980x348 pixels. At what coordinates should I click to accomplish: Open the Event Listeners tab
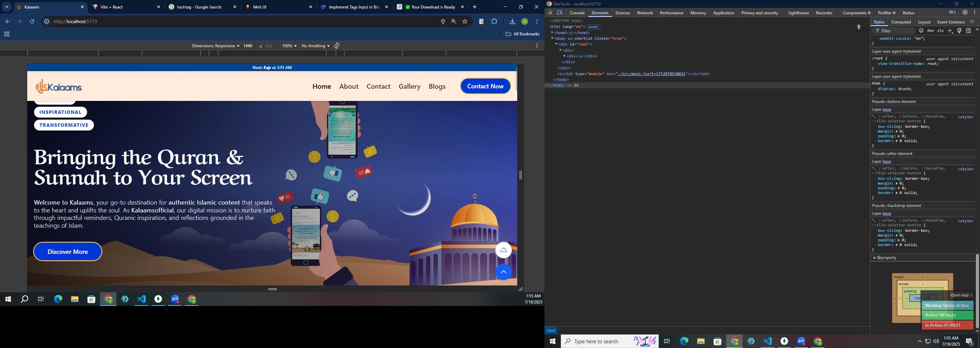coord(951,22)
